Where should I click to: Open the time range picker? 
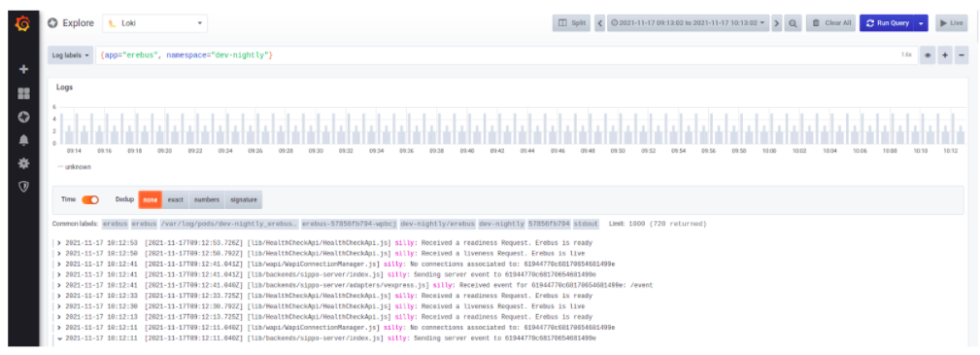tap(688, 23)
